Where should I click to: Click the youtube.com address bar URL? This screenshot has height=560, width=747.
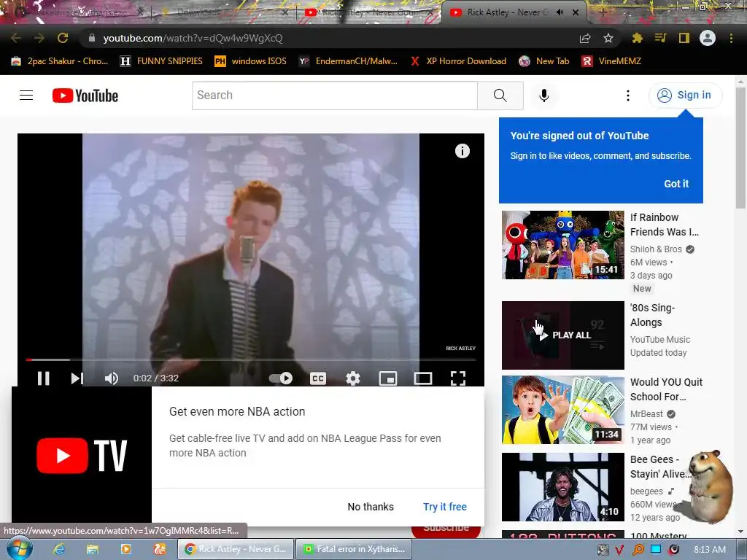[x=193, y=38]
